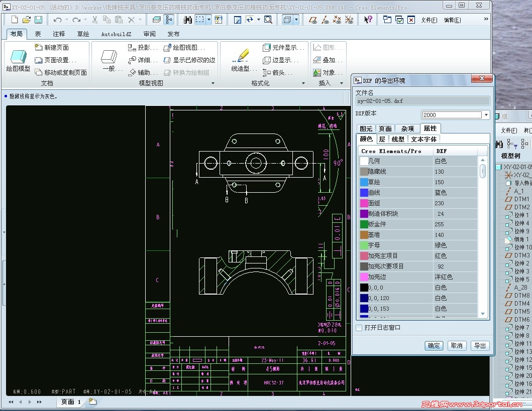Select the Layers (层) tab in DXF dialog
Image resolution: width=532 pixels, height=411 pixels.
pos(382,139)
